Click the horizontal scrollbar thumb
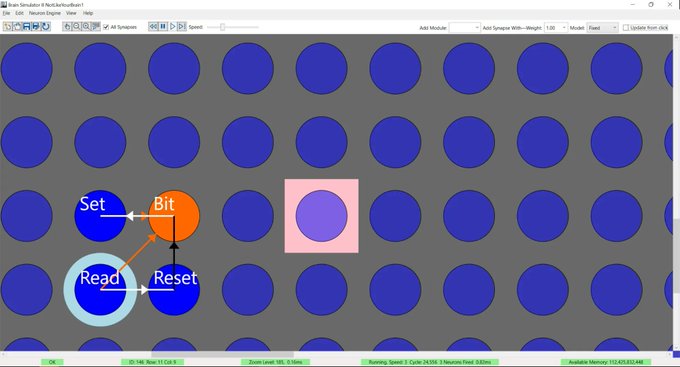 click(x=222, y=354)
